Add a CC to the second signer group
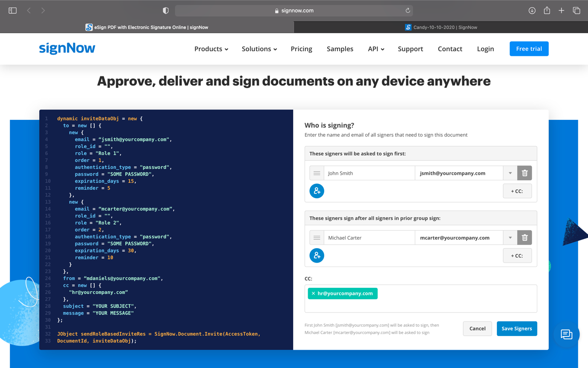588x368 pixels. pyautogui.click(x=517, y=255)
